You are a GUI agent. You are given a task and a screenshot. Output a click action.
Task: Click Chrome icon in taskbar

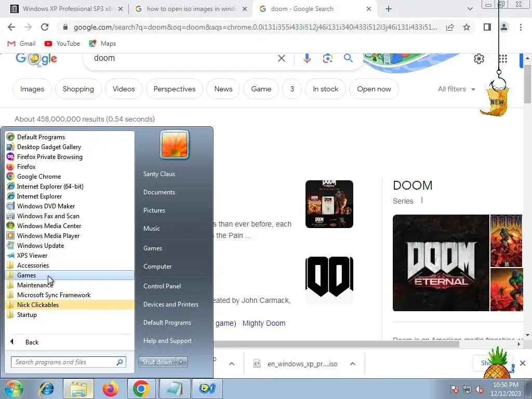click(x=141, y=389)
